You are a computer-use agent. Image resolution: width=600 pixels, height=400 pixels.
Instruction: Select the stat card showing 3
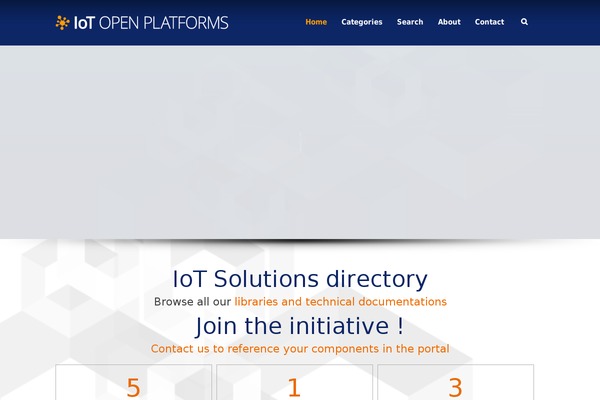[x=455, y=382]
